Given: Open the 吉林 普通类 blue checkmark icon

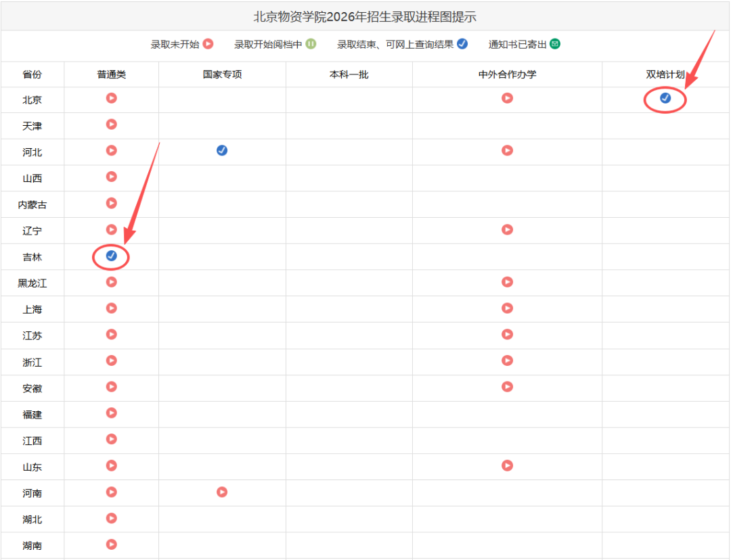Looking at the screenshot, I should [112, 256].
